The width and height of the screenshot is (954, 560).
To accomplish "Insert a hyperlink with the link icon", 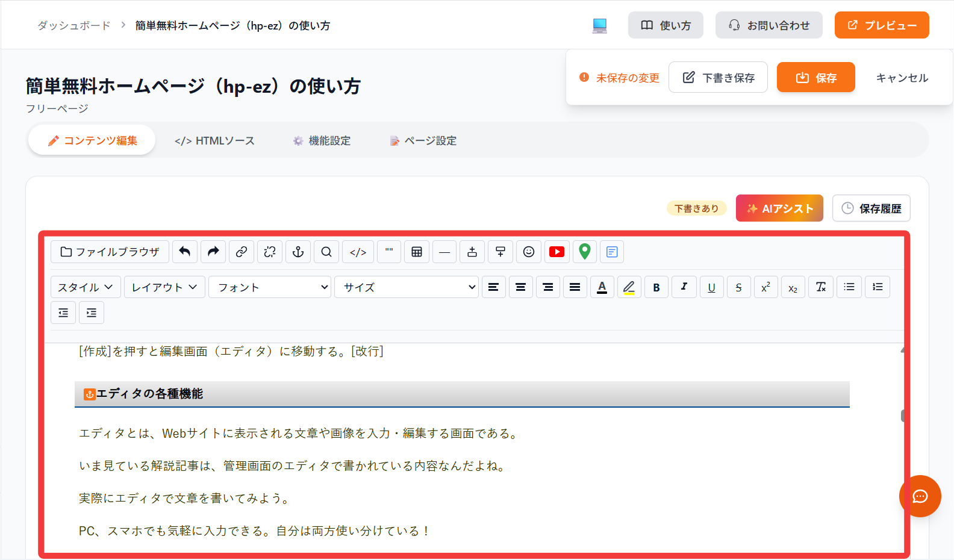I will pyautogui.click(x=242, y=252).
